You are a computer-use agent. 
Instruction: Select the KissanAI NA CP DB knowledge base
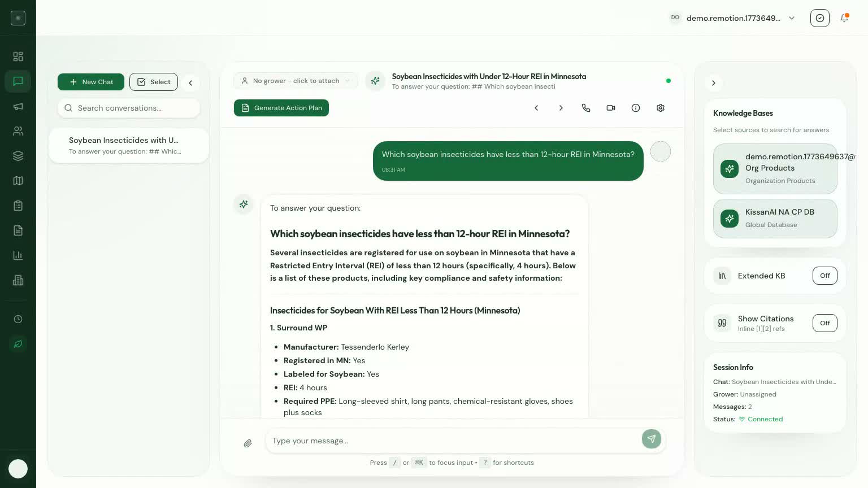[775, 219]
